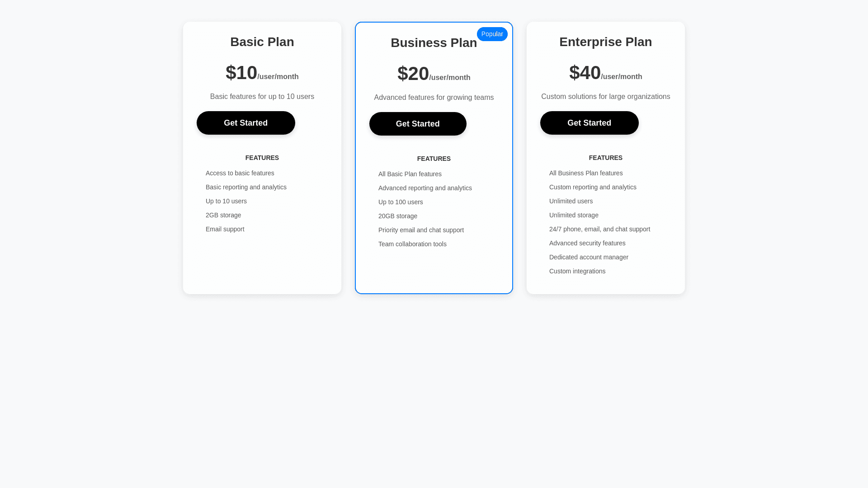Screen dimensions: 868x488
Task: Click the "Email support" feature item
Action: coord(225,229)
